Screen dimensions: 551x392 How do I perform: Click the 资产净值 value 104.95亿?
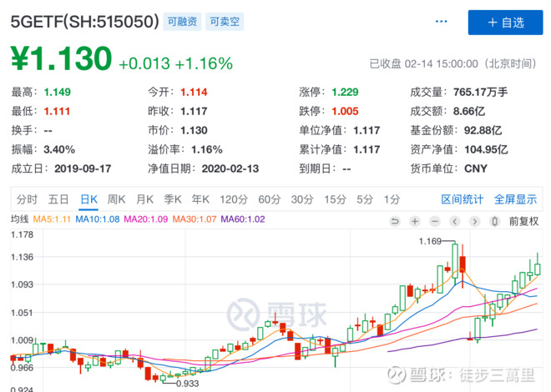[x=486, y=149]
